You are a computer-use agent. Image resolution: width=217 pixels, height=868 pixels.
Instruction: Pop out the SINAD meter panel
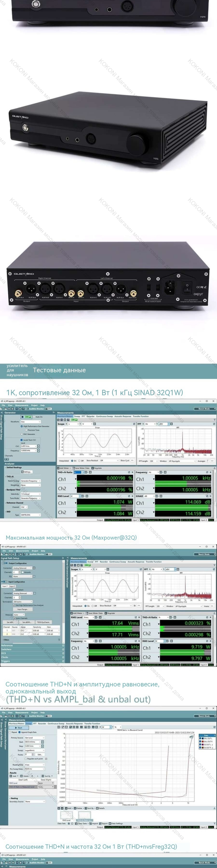(207, 496)
